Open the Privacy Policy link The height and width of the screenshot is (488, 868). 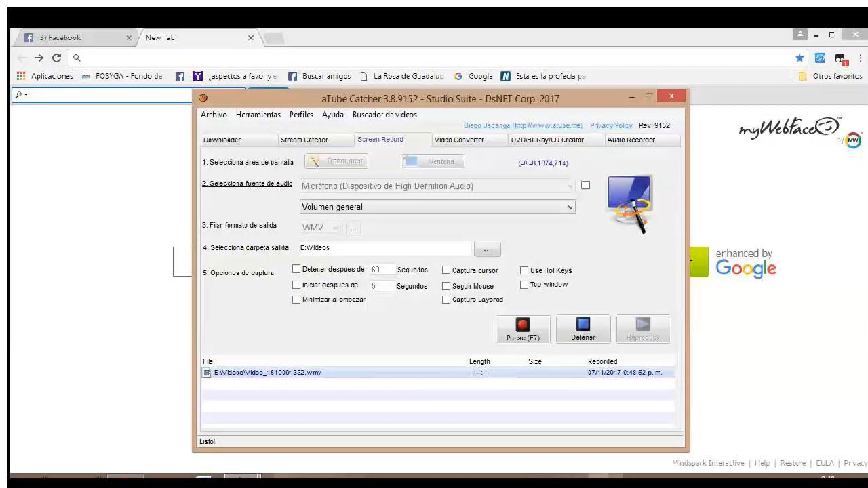pyautogui.click(x=611, y=125)
